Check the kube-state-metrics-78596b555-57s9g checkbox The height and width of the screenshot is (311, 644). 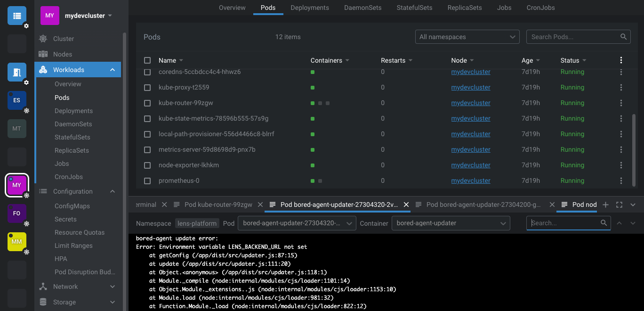click(x=147, y=119)
